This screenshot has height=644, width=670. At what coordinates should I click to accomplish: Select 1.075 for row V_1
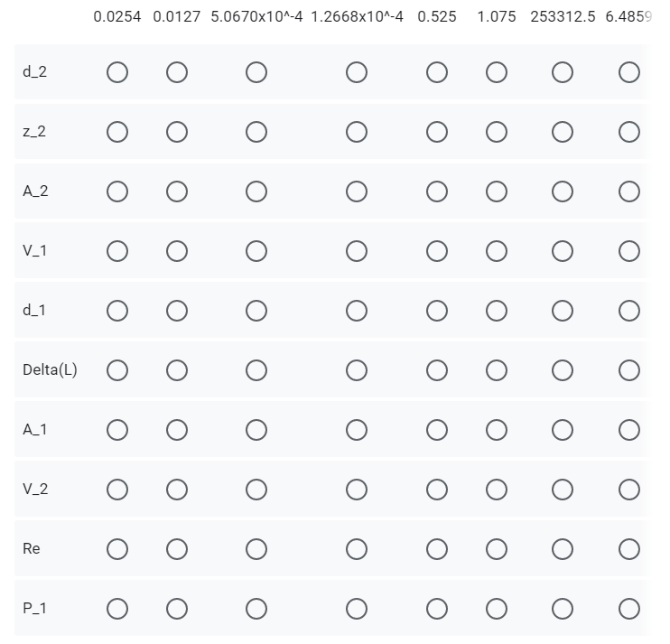click(x=497, y=251)
